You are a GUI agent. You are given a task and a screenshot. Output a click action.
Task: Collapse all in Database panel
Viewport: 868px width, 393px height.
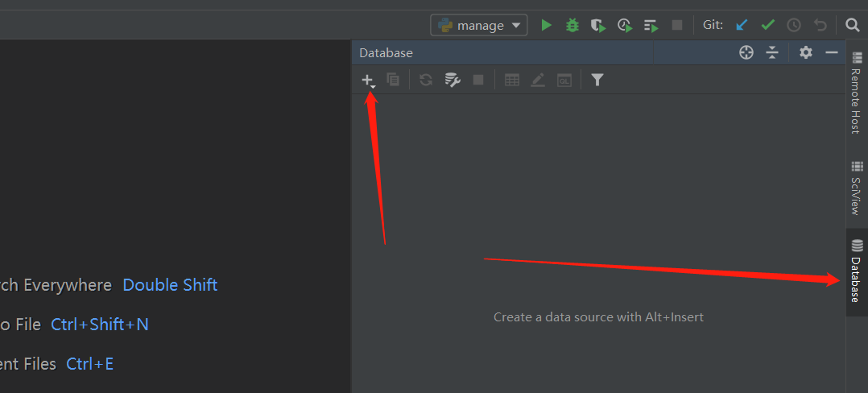click(772, 52)
